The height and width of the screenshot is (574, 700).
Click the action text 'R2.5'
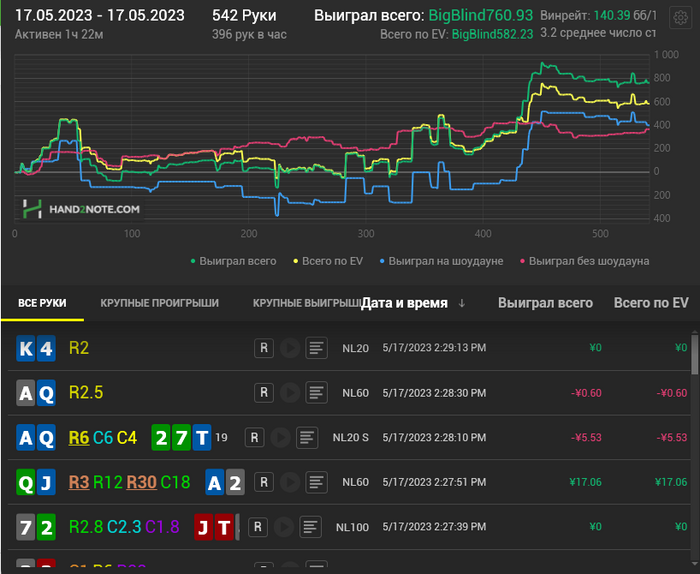[x=86, y=393]
